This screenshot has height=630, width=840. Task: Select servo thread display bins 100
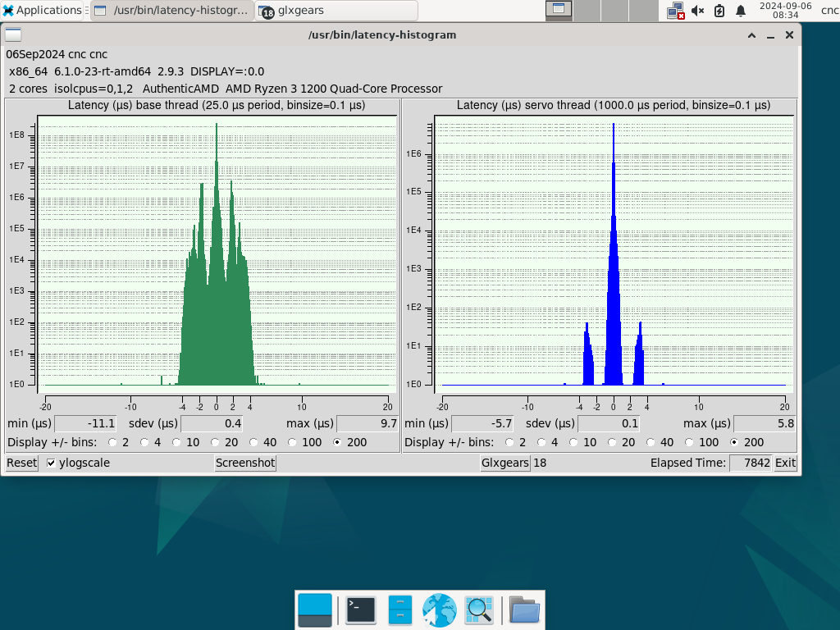click(689, 442)
